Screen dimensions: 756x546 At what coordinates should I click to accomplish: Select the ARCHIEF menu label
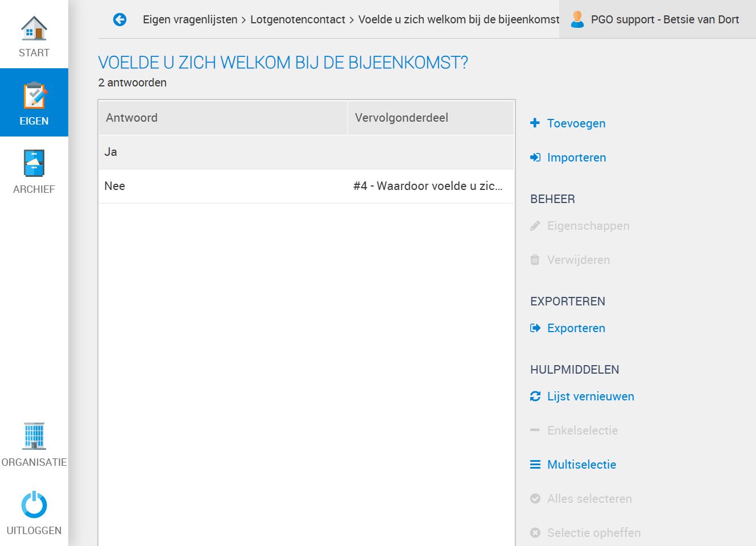click(x=34, y=189)
